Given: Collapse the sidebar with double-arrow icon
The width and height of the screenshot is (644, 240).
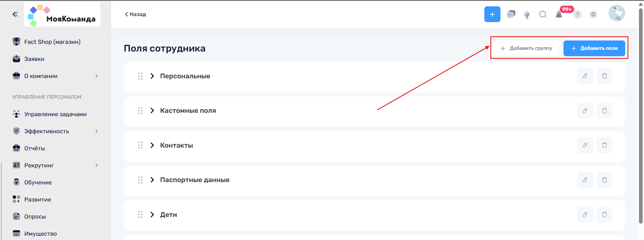Looking at the screenshot, I should (x=15, y=14).
